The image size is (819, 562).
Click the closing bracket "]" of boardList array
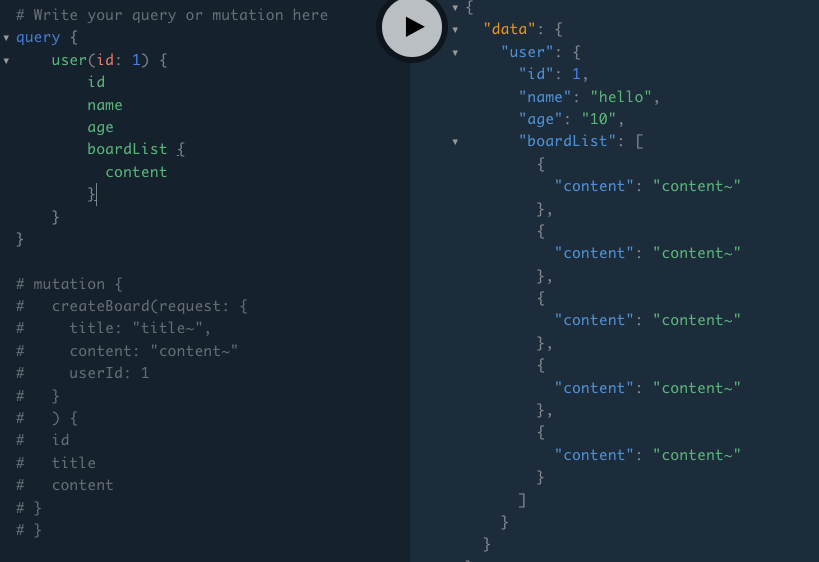(x=522, y=500)
